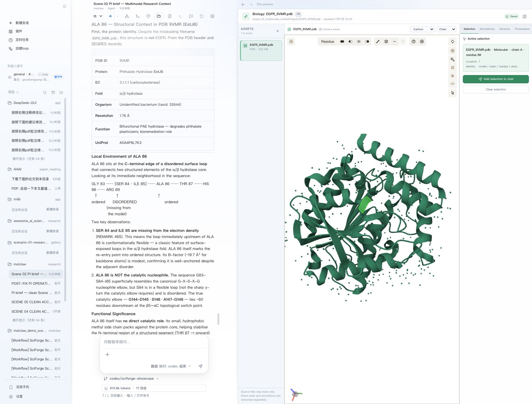Click the back arrow in file preview
The image size is (532, 404).
point(243,4)
